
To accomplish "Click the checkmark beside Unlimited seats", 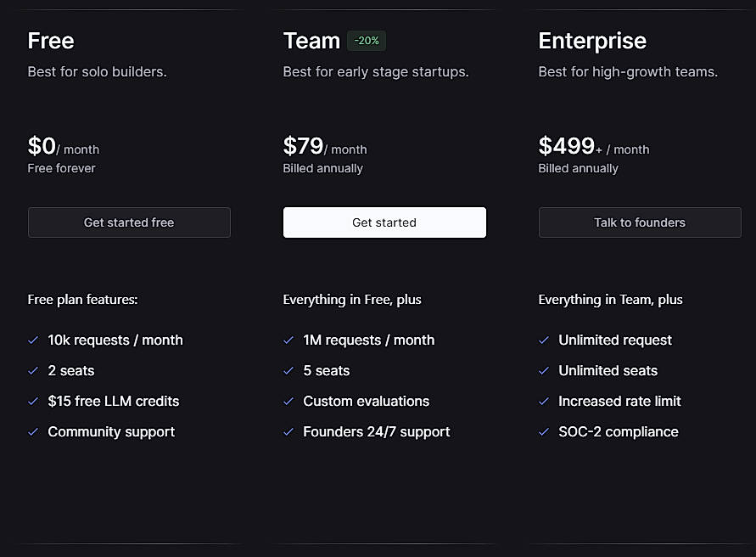I will 544,370.
